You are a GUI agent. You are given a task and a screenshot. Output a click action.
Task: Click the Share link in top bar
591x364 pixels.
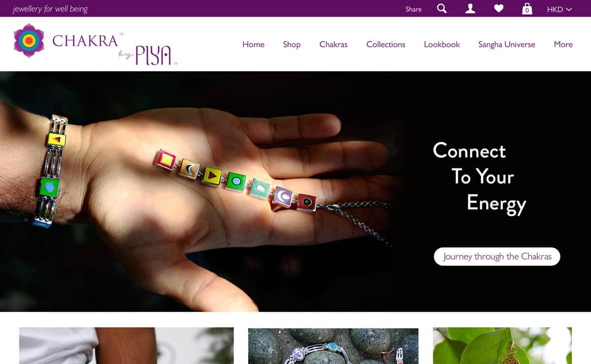414,9
